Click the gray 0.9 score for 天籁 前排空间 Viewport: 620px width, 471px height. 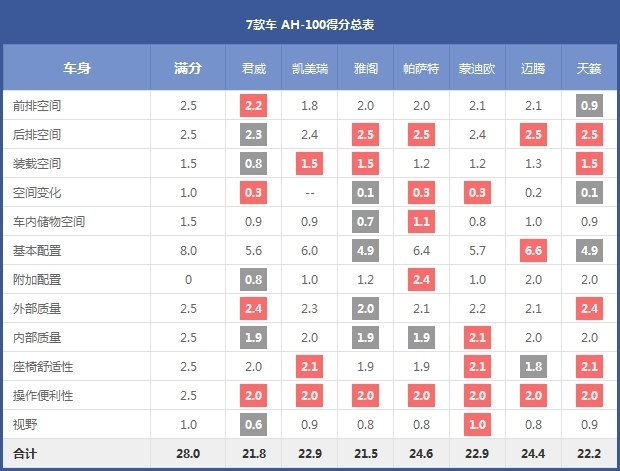589,106
